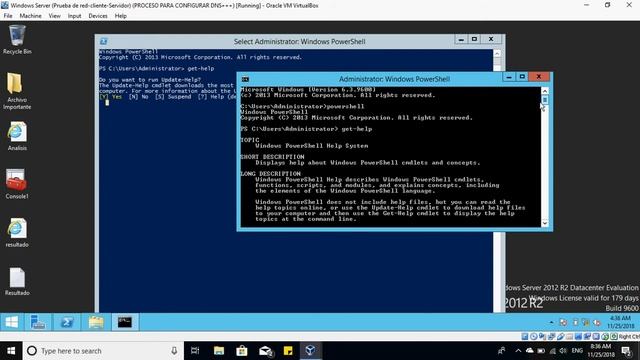Open Server Manager from guest taskbar

[x=38, y=322]
